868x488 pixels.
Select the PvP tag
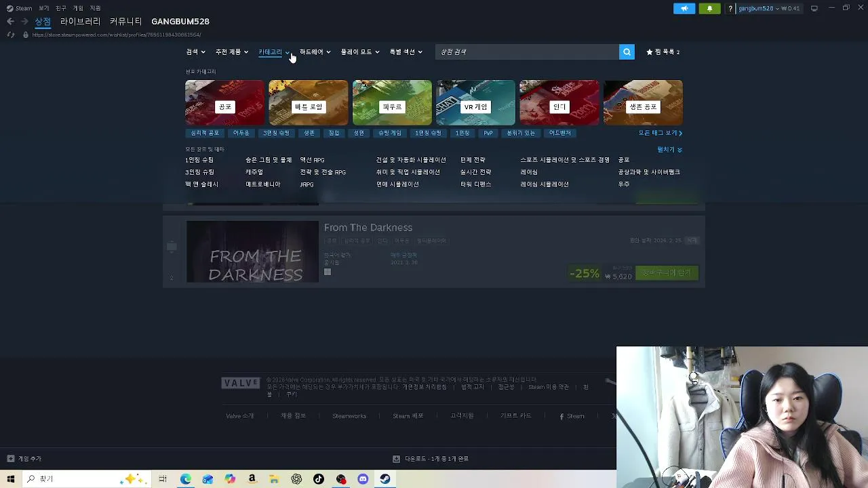click(488, 133)
